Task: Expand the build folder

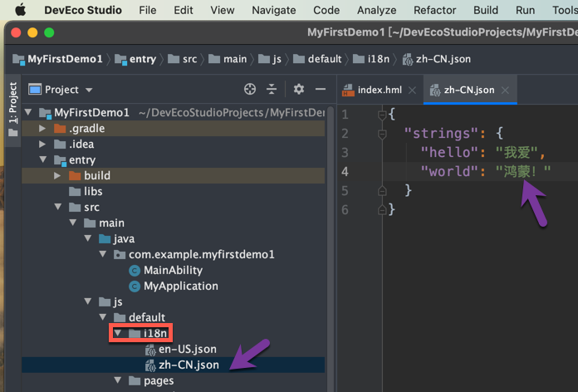Action: pos(58,176)
